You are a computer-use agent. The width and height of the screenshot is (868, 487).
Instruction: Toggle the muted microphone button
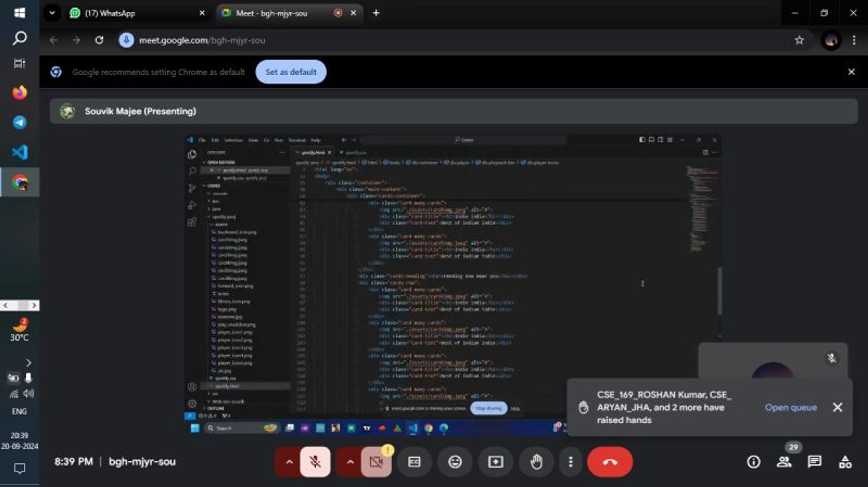[x=315, y=462]
